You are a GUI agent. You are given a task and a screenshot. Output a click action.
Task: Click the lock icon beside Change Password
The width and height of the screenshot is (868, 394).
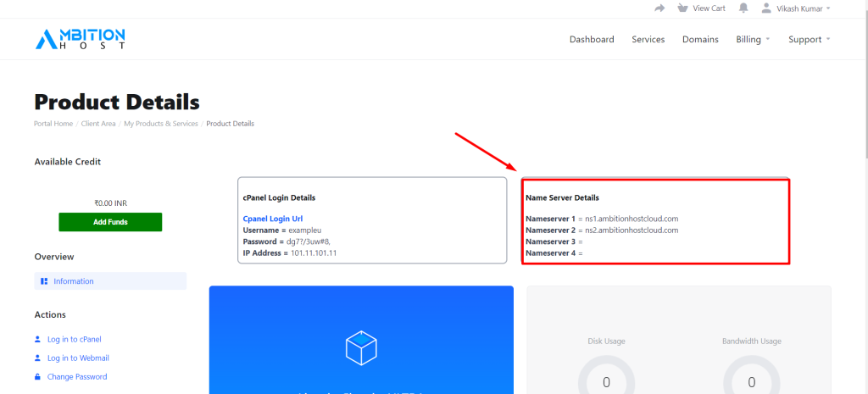(x=37, y=377)
